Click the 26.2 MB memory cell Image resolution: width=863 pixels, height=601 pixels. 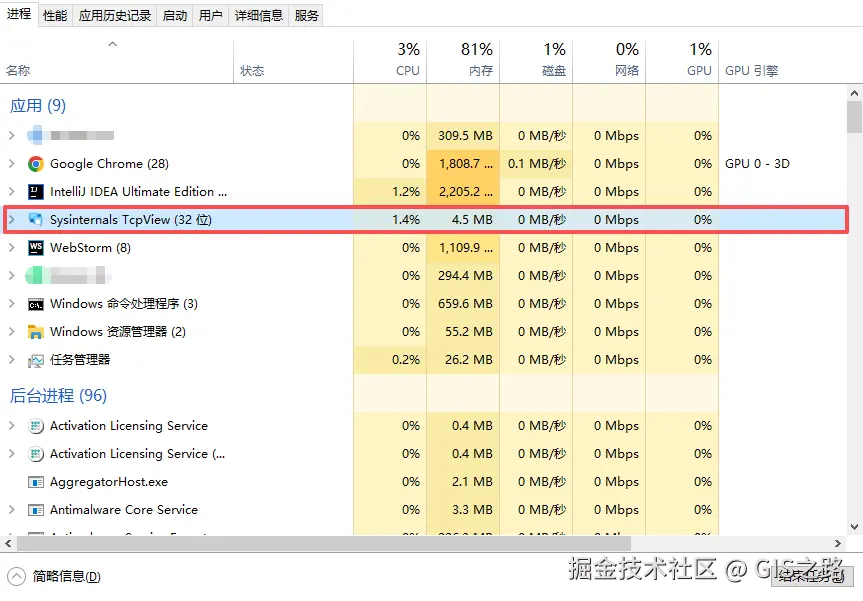pyautogui.click(x=463, y=360)
